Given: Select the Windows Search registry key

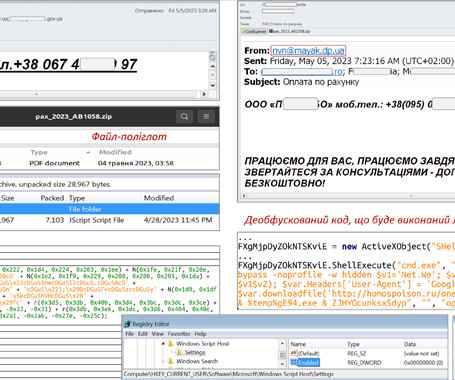Looking at the screenshot, I should [x=197, y=361].
